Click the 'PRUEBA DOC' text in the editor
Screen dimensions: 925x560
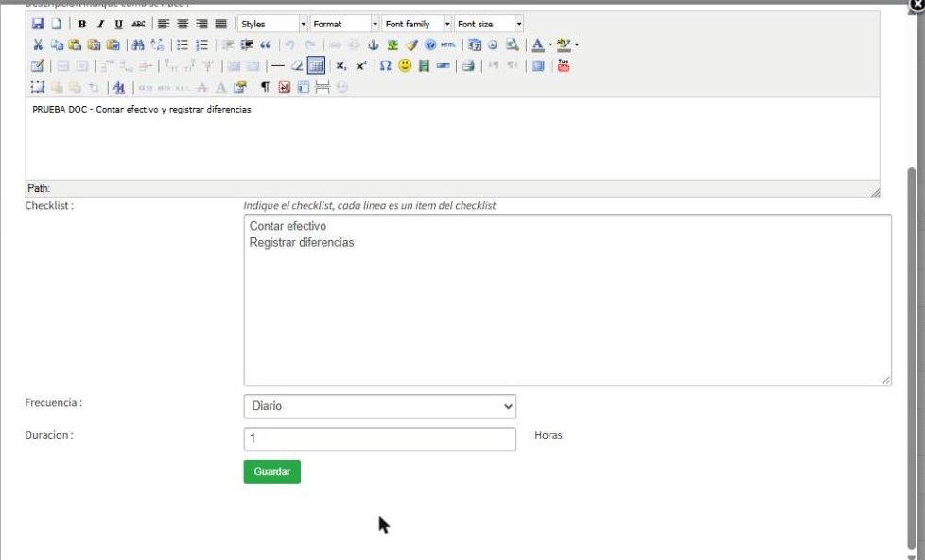[60, 110]
